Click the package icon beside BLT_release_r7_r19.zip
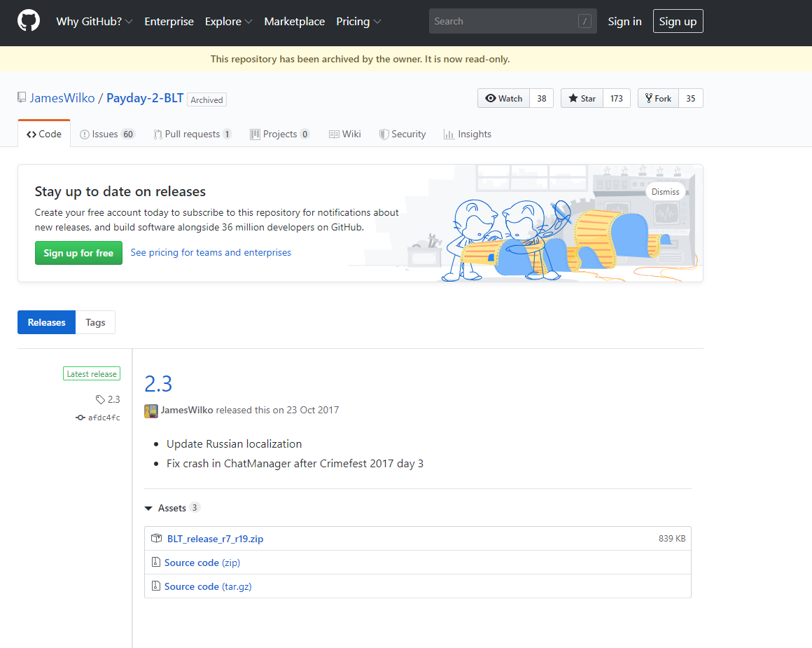This screenshot has height=648, width=812. point(156,538)
